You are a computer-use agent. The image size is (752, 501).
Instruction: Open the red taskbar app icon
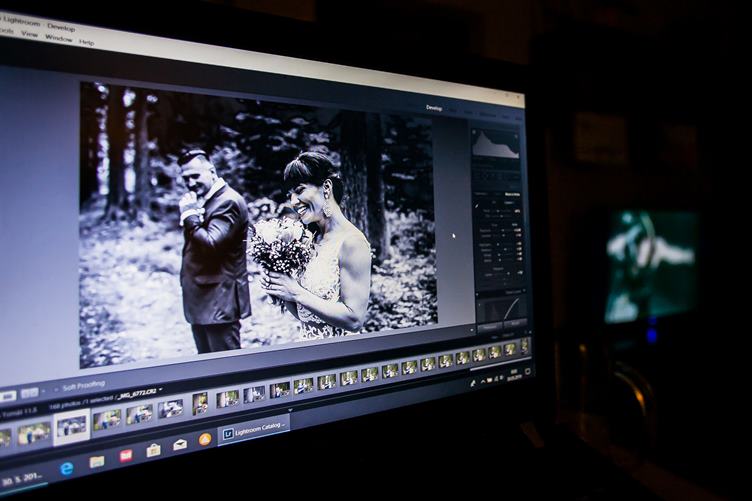tap(126, 455)
